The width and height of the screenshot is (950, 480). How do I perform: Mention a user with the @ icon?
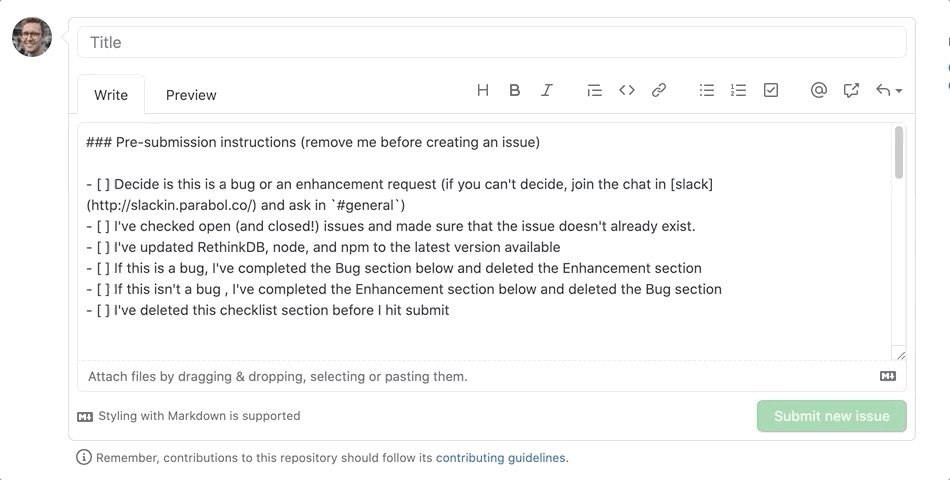point(819,90)
